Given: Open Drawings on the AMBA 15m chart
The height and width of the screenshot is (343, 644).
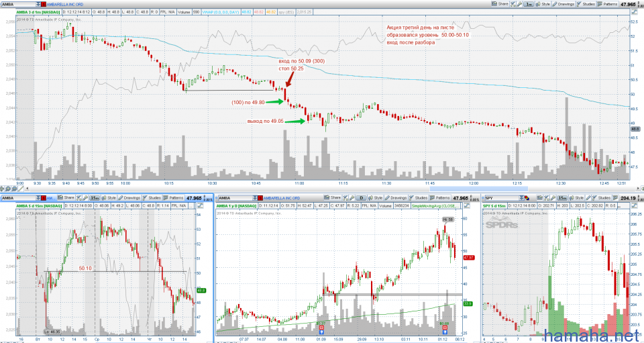Looking at the screenshot, I should pos(129,198).
